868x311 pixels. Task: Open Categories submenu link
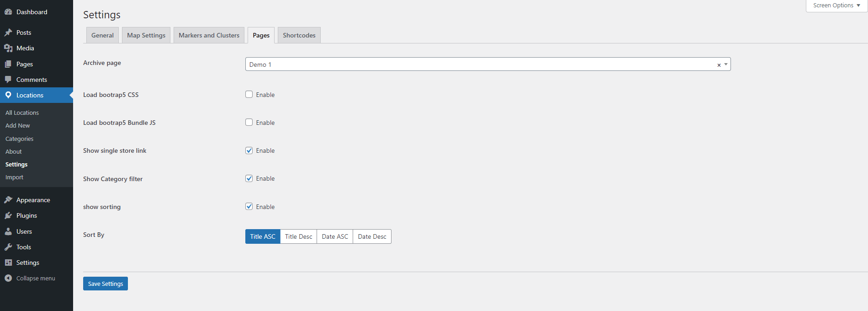19,139
